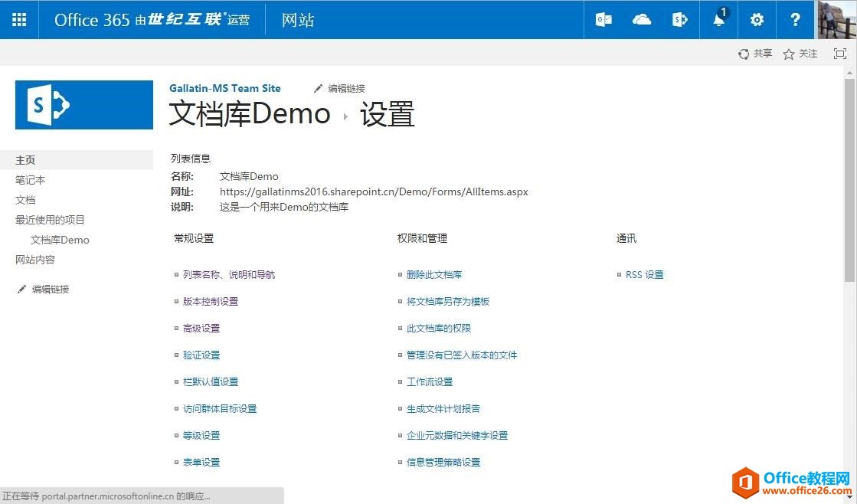857x504 pixels.
Task: Click pencil icon in left sidebar
Action: click(x=22, y=290)
